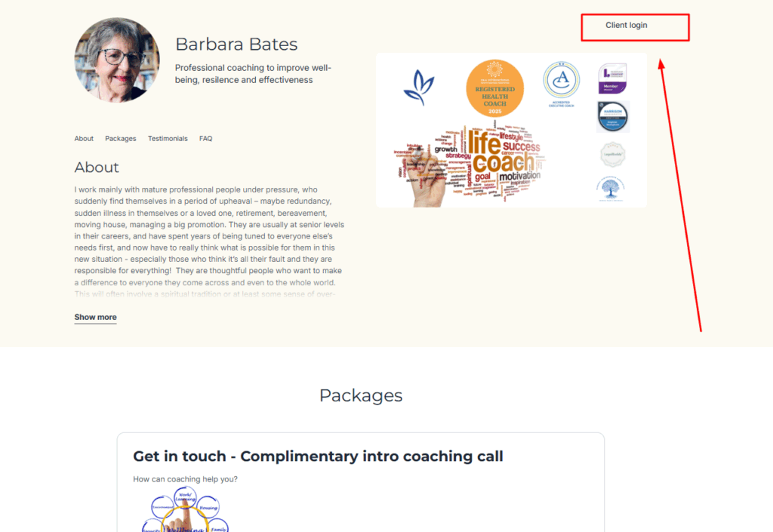Viewport: 773px width, 532px height.
Task: Click the life coach word cloud image
Action: (x=470, y=164)
